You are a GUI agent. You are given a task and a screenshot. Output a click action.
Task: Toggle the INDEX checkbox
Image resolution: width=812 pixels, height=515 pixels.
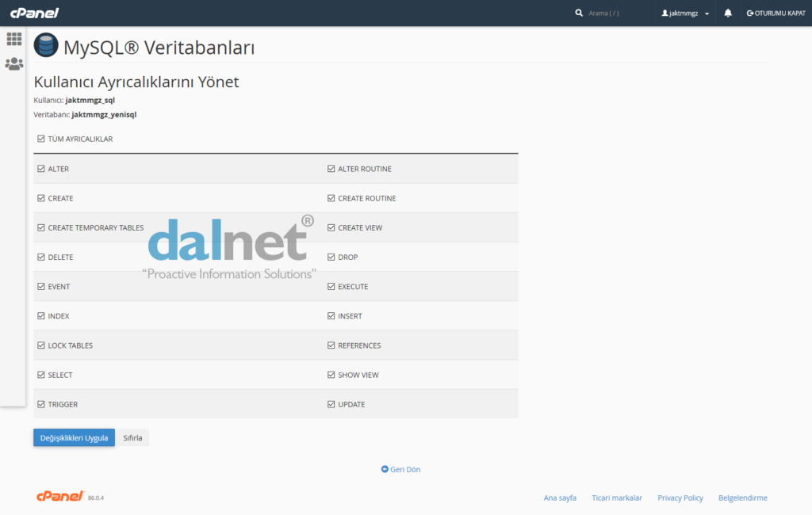tap(41, 316)
